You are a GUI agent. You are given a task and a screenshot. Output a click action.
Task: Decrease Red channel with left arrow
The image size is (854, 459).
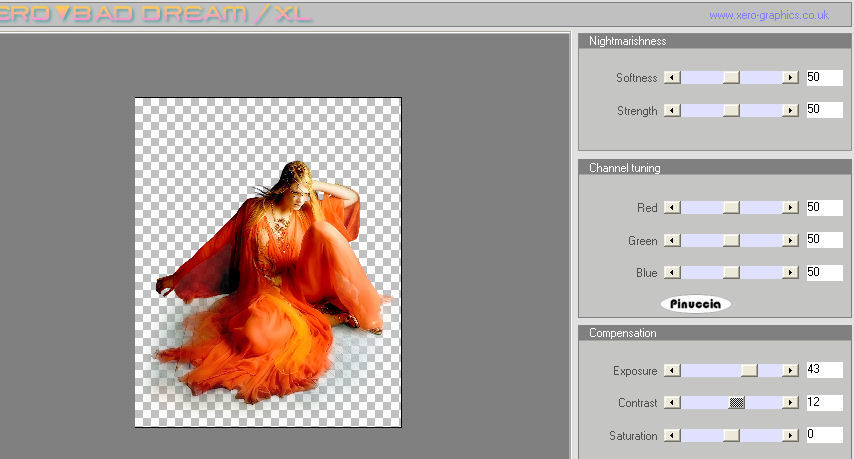coord(672,207)
